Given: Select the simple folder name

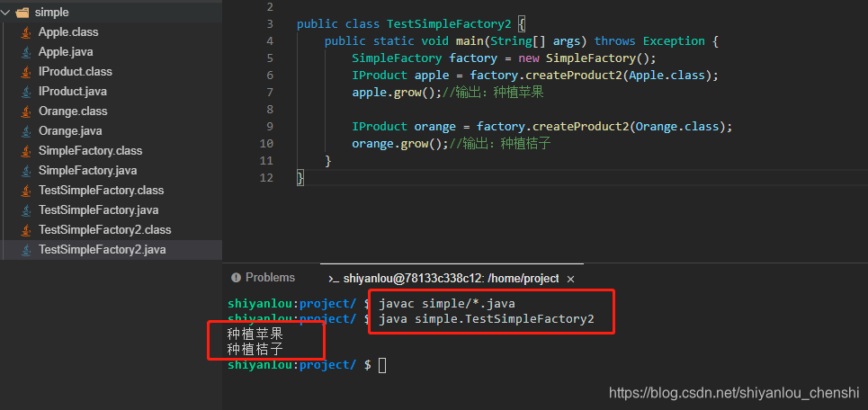Looking at the screenshot, I should click(51, 13).
